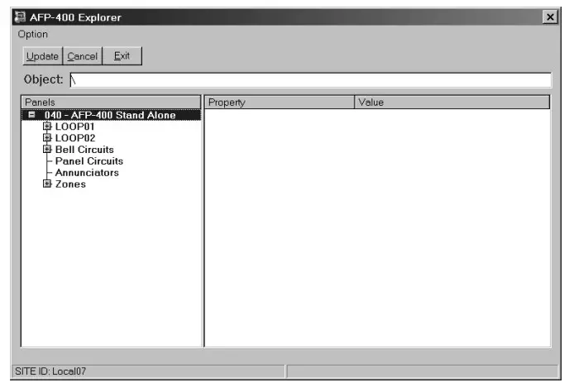Image resolution: width=569 pixels, height=392 pixels.
Task: Expand the LOOP01 tree node
Action: (47, 127)
